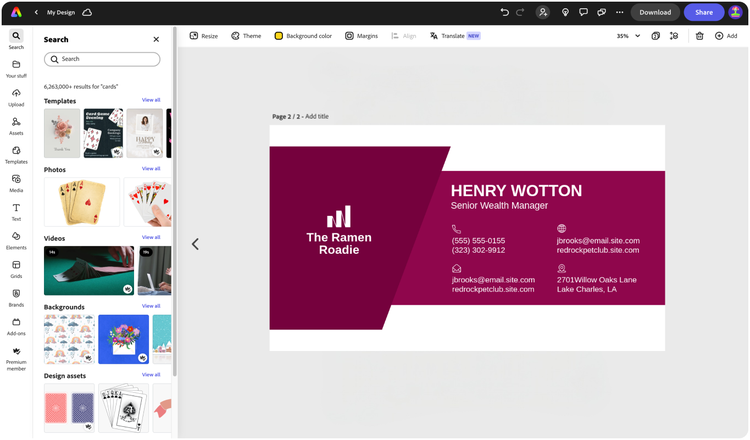Click the Share button
The height and width of the screenshot is (440, 750).
704,12
